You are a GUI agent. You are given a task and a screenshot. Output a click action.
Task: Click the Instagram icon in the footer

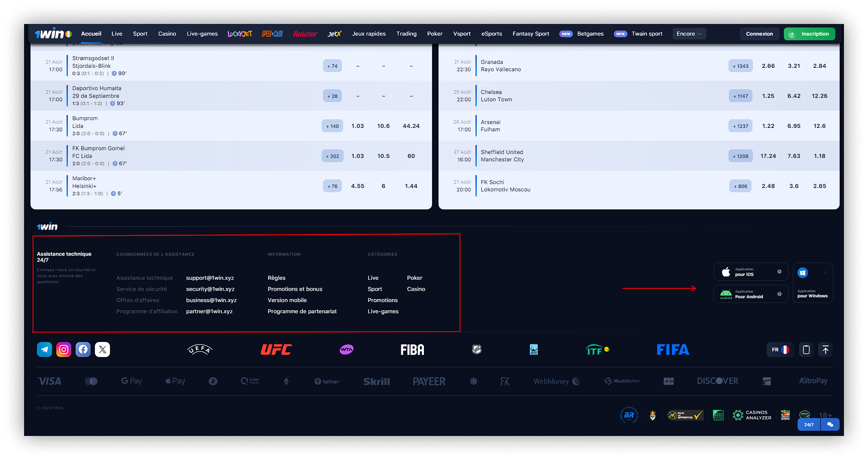pyautogui.click(x=64, y=349)
